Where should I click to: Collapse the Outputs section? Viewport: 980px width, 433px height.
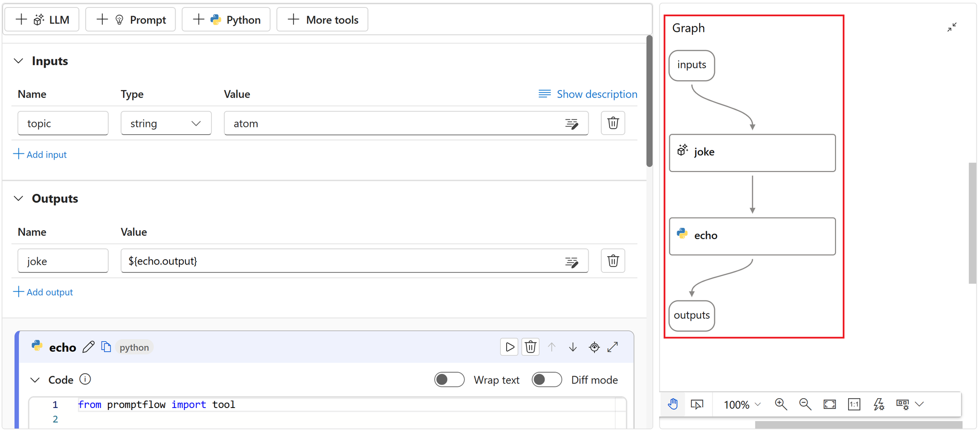[x=19, y=199]
